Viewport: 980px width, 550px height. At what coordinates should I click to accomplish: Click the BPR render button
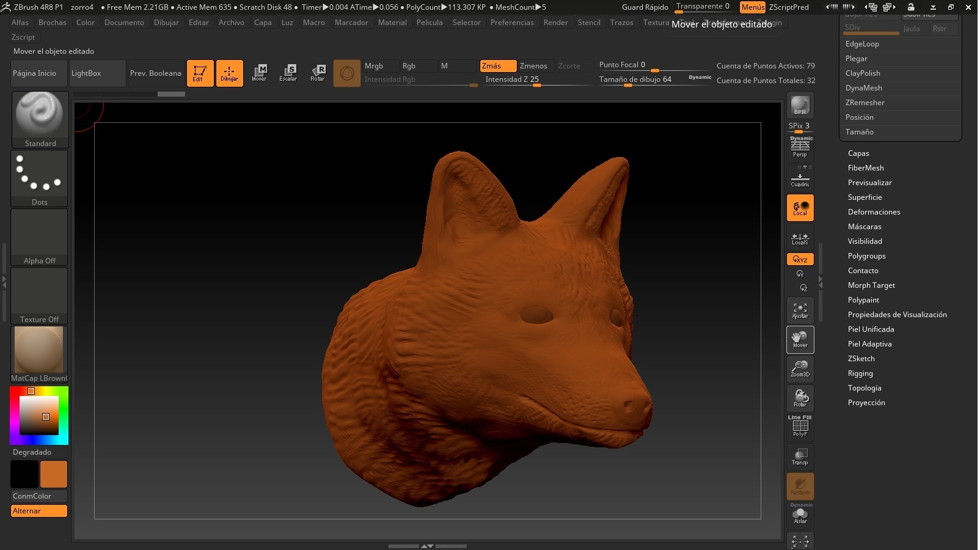[800, 106]
